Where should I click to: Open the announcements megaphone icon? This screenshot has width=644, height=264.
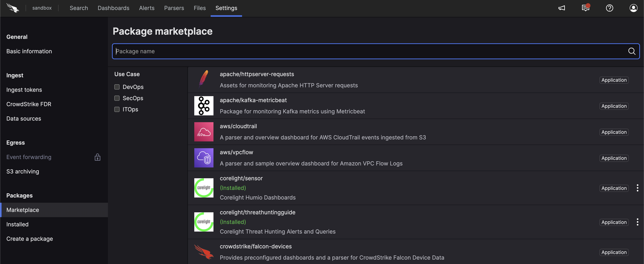[x=561, y=8]
